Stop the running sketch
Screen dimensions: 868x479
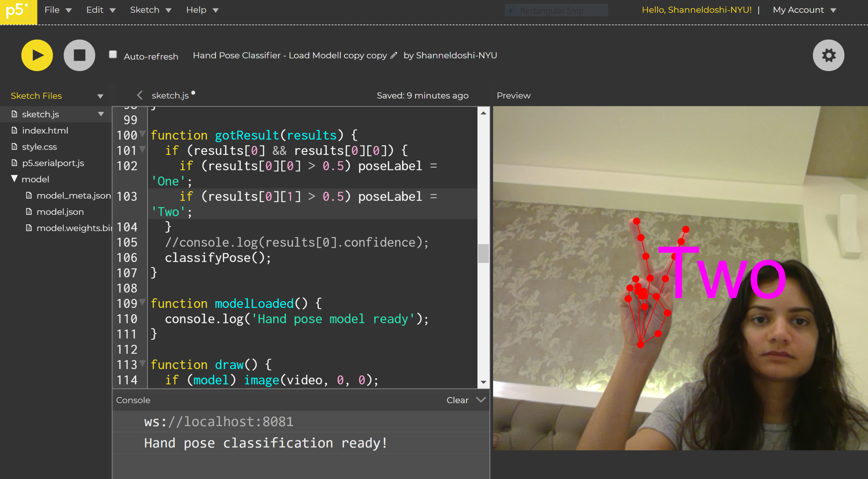tap(79, 55)
